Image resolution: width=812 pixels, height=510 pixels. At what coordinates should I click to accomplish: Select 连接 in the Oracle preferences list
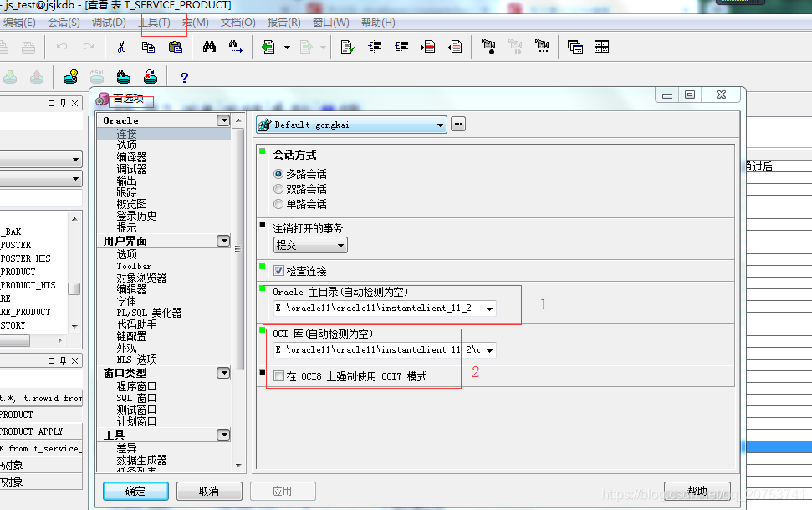pos(127,134)
